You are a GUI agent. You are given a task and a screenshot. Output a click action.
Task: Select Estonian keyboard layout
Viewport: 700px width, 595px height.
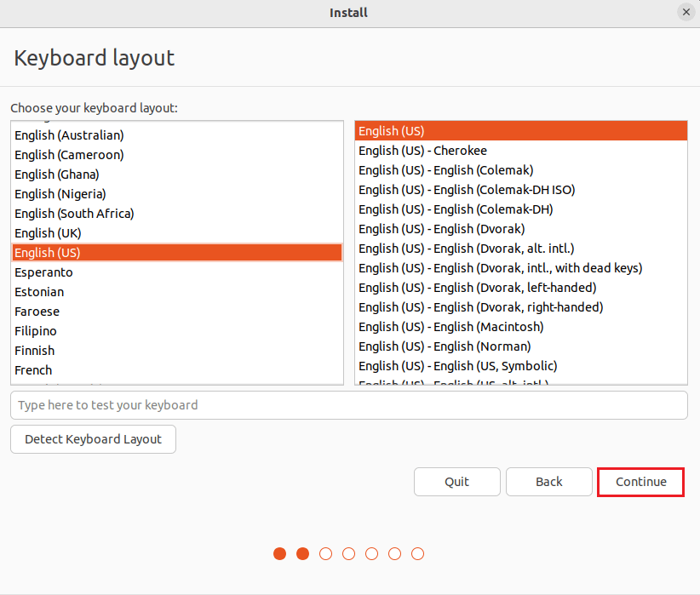click(39, 292)
